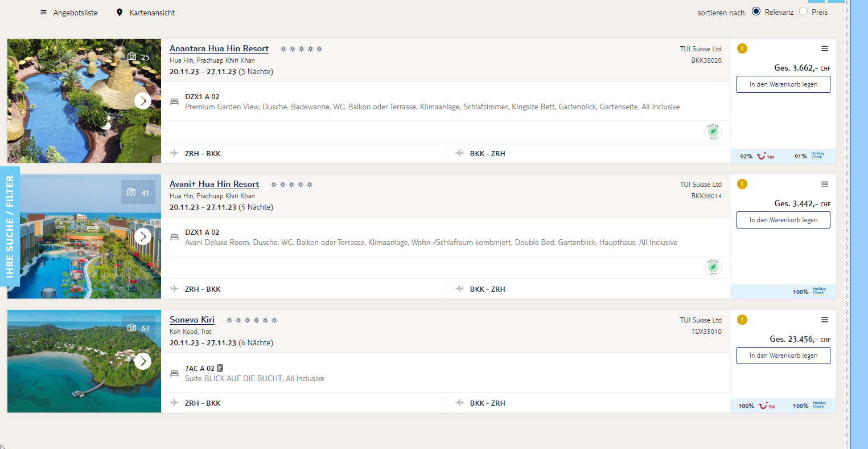Open hamburger menu for Avani+ offer

coord(825,184)
